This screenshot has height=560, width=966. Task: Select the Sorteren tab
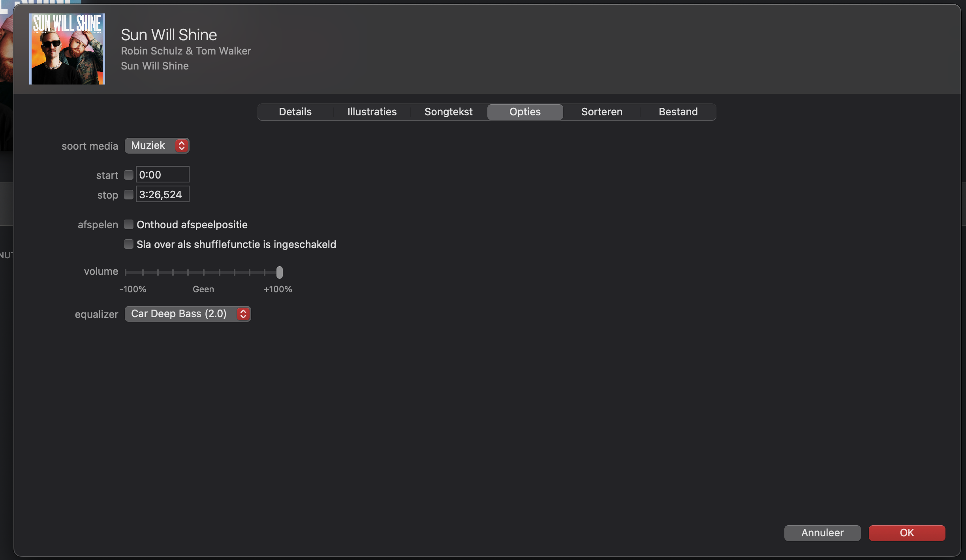(601, 112)
